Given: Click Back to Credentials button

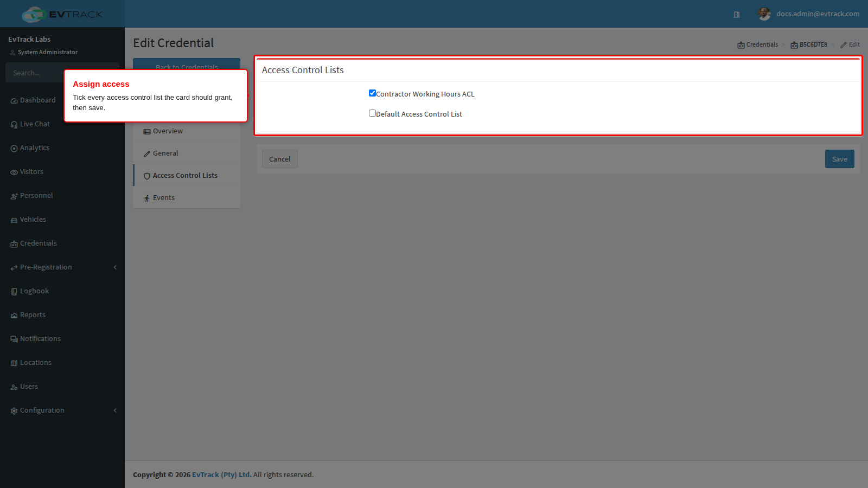Looking at the screenshot, I should click(x=187, y=64).
